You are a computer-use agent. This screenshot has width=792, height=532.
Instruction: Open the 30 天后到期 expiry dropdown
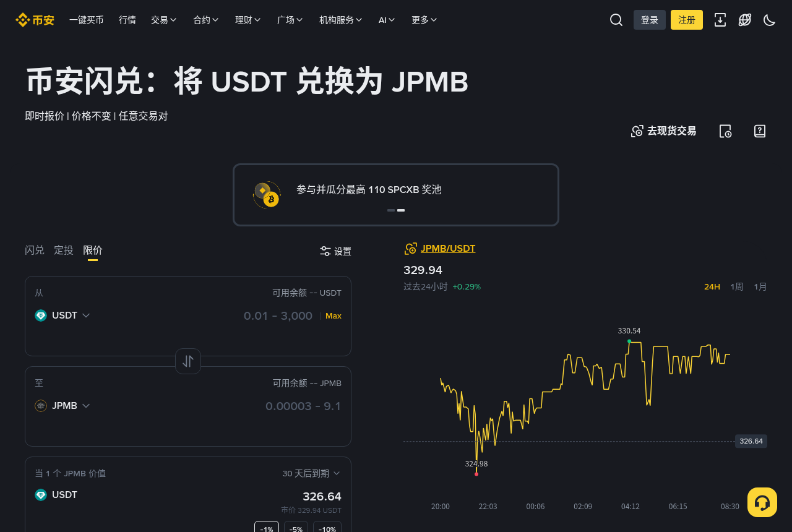click(x=311, y=473)
